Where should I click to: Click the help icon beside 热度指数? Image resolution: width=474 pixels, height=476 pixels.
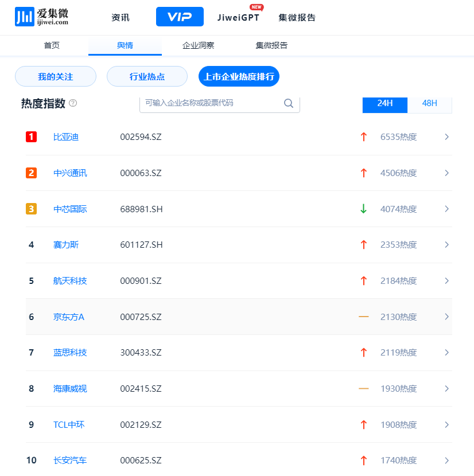73,103
